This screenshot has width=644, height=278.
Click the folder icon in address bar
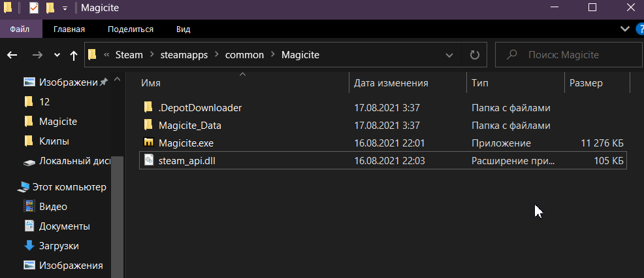tap(92, 54)
